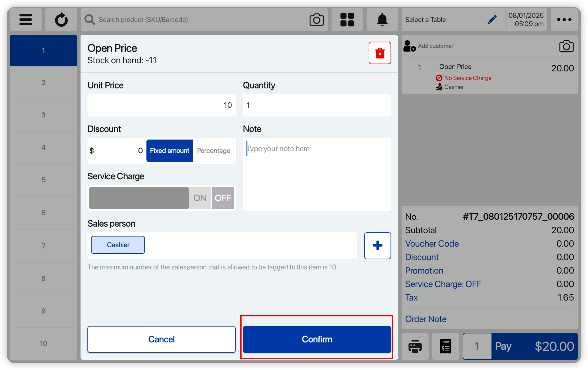Open the hamburger menu
The width and height of the screenshot is (588, 370).
click(26, 20)
